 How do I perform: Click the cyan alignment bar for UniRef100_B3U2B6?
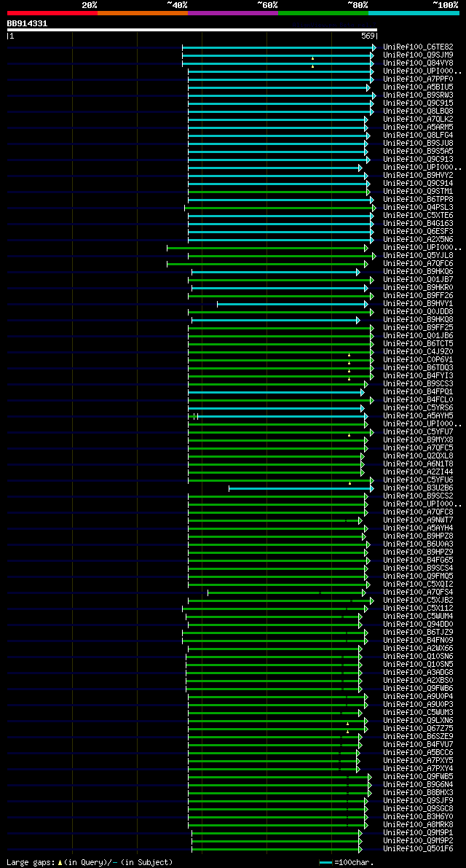301,488
